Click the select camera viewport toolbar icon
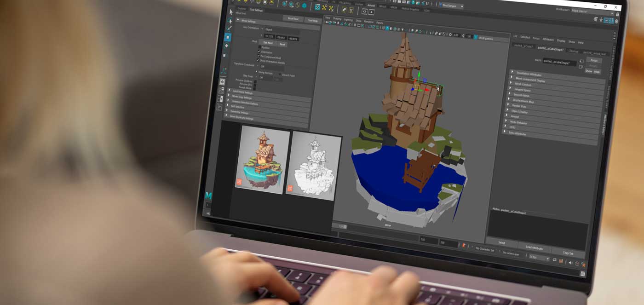The height and width of the screenshot is (305, 644). 327,22
